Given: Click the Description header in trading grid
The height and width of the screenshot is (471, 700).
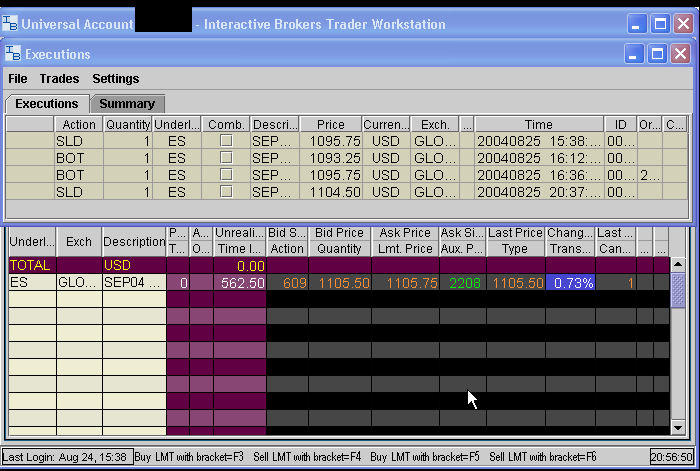Looking at the screenshot, I should click(x=134, y=241).
